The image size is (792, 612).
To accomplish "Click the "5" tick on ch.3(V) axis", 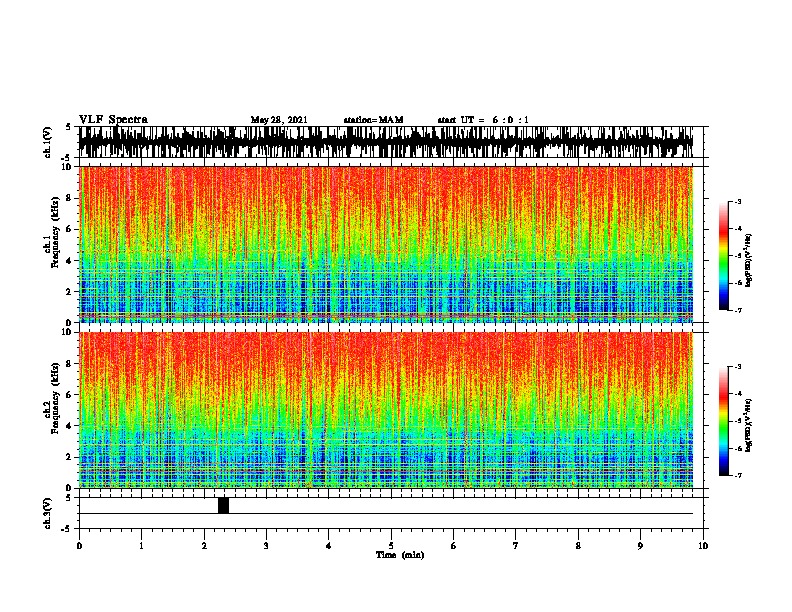I will click(70, 498).
